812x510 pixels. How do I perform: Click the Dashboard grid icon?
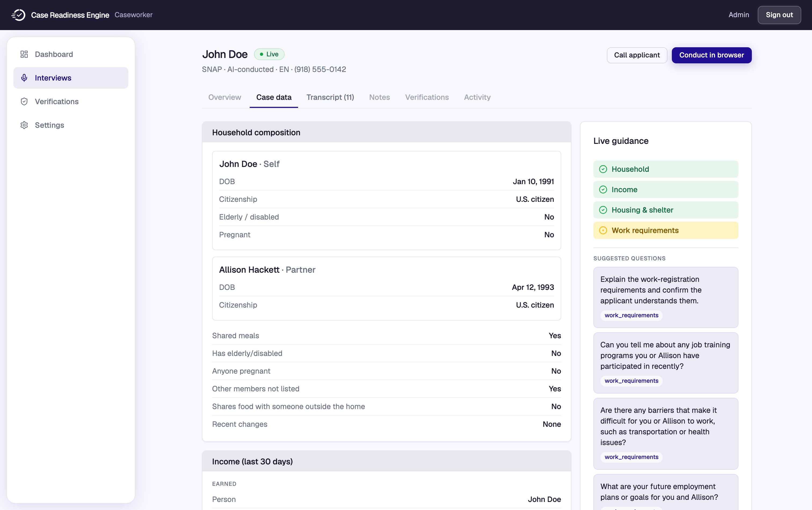[24, 54]
